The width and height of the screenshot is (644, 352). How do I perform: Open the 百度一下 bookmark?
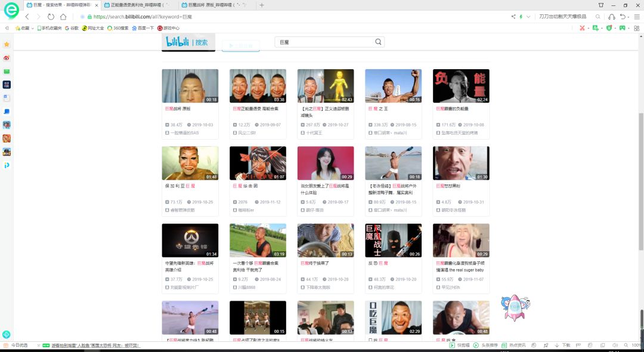tap(143, 28)
